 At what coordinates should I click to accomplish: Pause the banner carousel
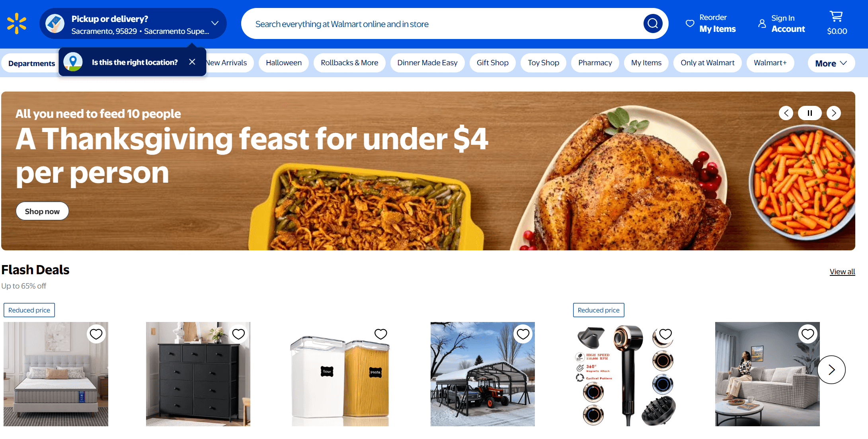click(809, 113)
